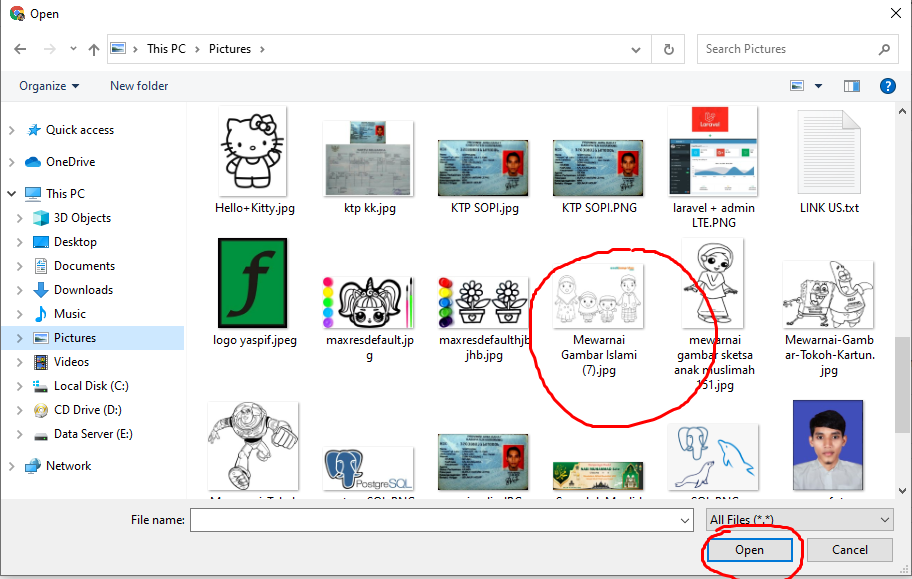912x579 pixels.
Task: Select Documents in the navigation tree
Action: 84,266
